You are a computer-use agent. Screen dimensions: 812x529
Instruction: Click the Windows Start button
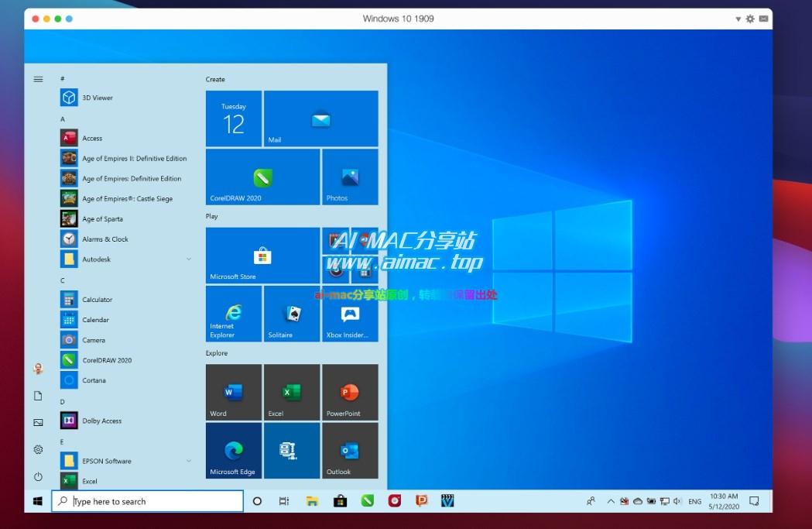click(x=38, y=501)
